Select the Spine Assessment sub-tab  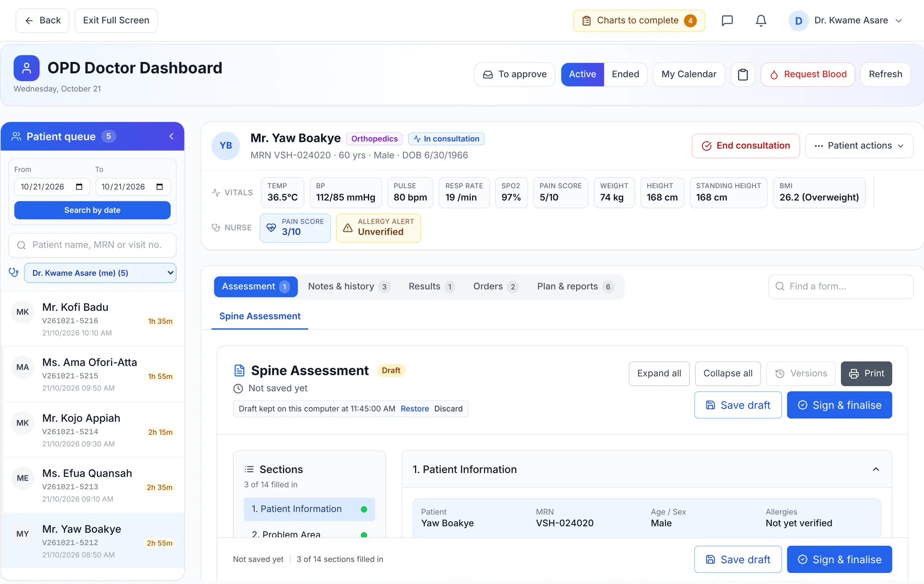coord(260,316)
